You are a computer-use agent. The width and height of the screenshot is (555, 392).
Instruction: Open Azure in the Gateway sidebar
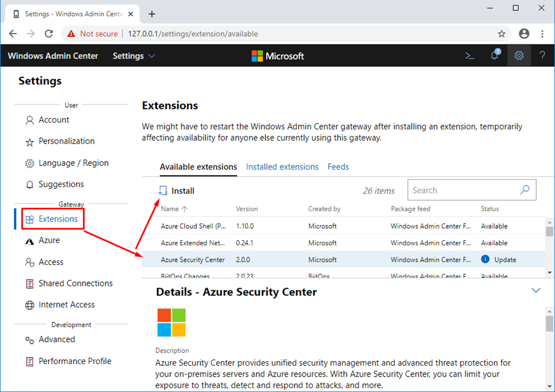point(49,240)
